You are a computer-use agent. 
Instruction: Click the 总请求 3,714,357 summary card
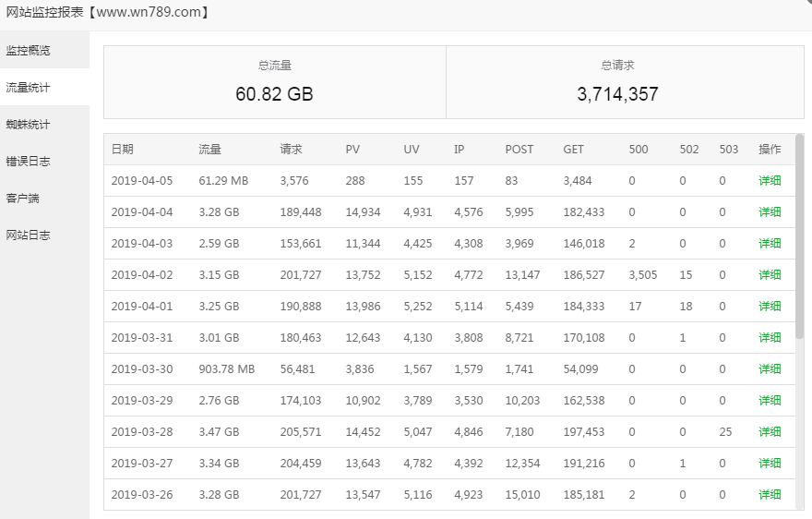coord(617,82)
